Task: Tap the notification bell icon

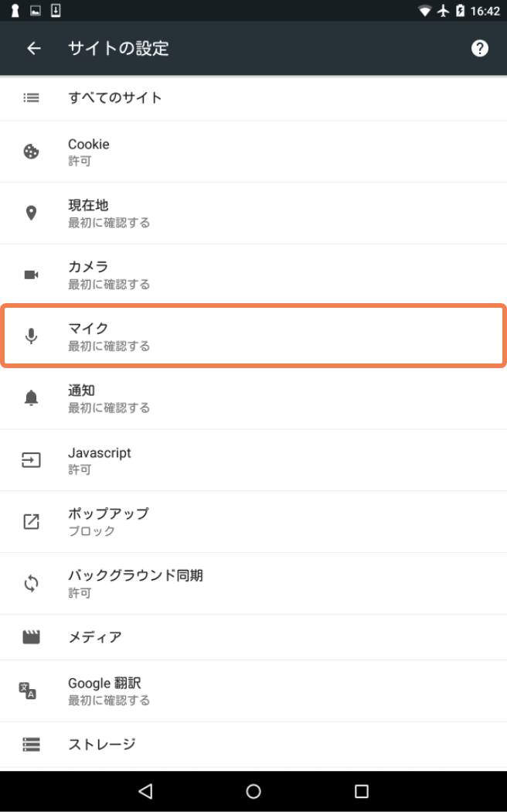Action: pyautogui.click(x=31, y=397)
